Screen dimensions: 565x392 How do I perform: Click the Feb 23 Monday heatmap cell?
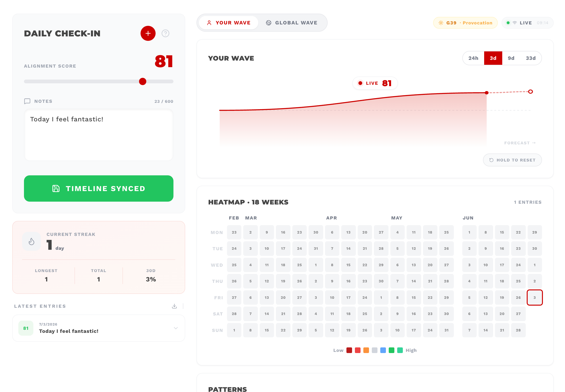234,232
